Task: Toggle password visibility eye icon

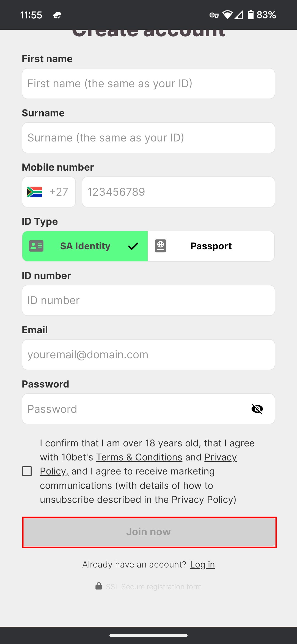Action: pyautogui.click(x=257, y=409)
